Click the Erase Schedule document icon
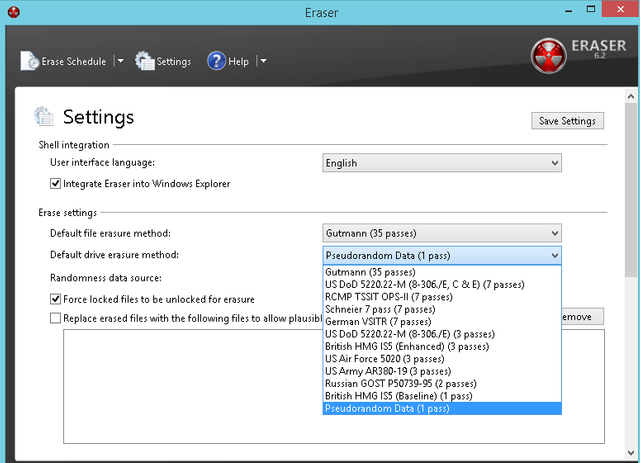640x463 pixels. (x=29, y=61)
